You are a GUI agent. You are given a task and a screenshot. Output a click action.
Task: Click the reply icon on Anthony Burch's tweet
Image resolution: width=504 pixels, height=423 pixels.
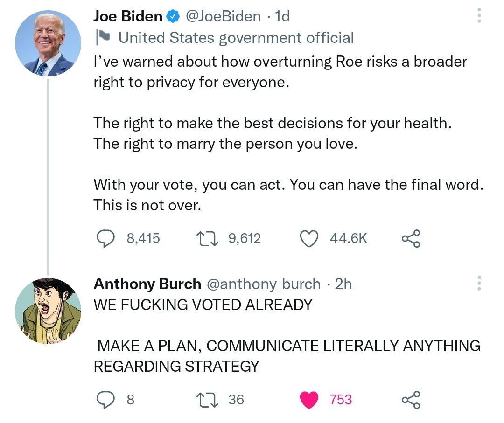107,399
